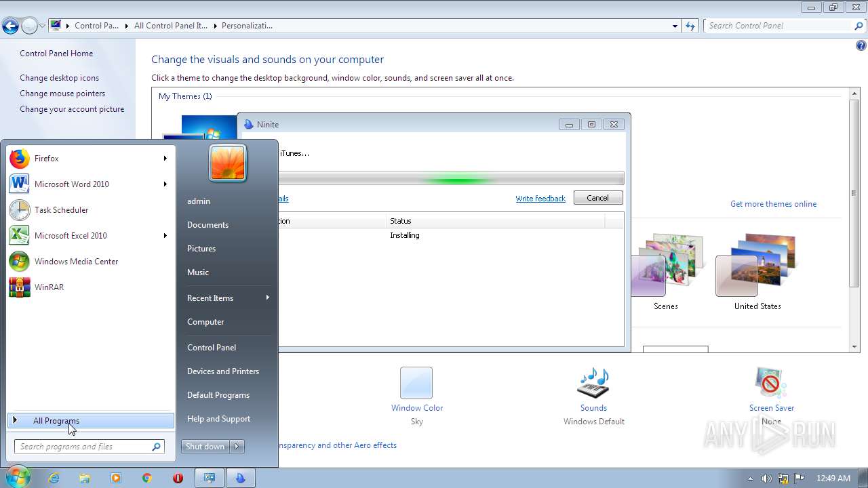This screenshot has height=488, width=868.
Task: Click the Control Panel back arrow
Action: tap(10, 26)
